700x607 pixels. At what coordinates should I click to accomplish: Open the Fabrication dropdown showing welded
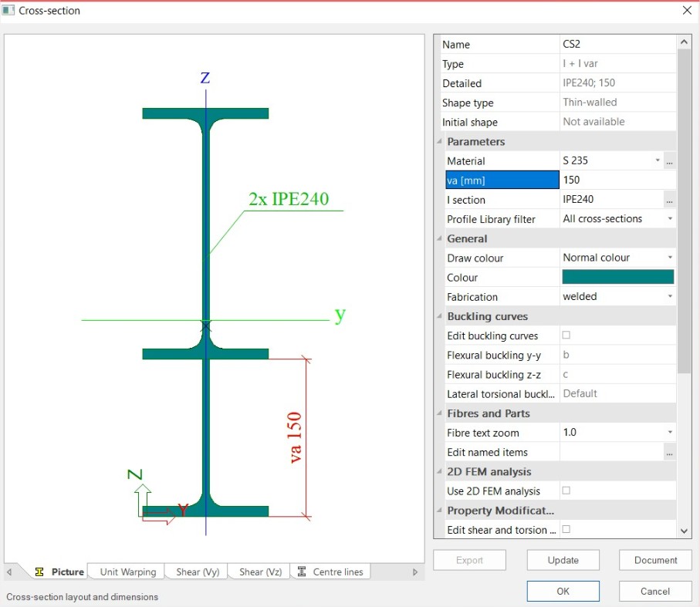668,296
